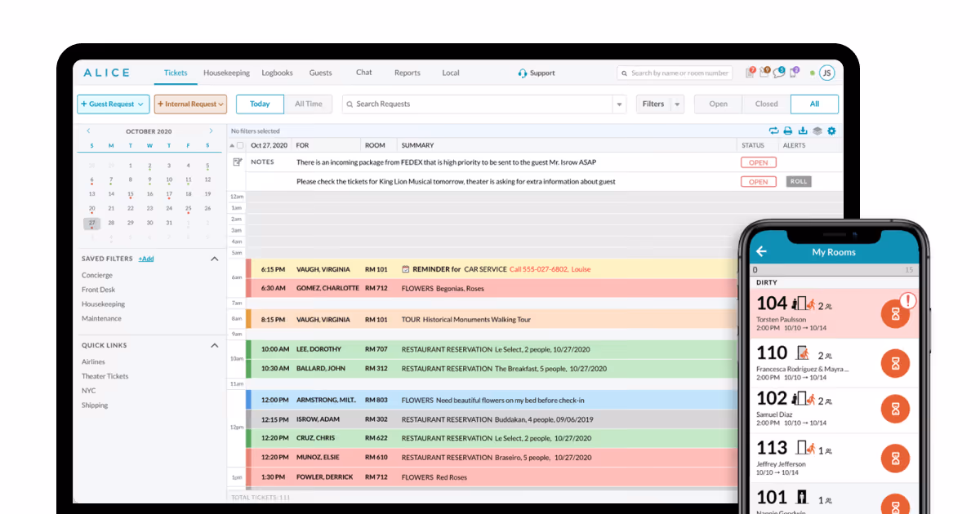Open the Local tab
The width and height of the screenshot is (980, 514).
tap(451, 73)
